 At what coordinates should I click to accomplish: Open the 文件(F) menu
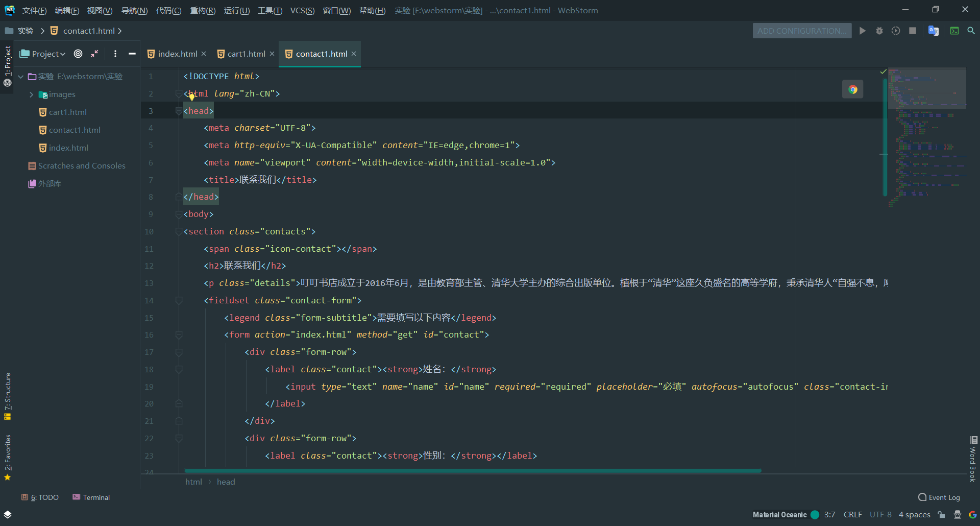tap(34, 11)
